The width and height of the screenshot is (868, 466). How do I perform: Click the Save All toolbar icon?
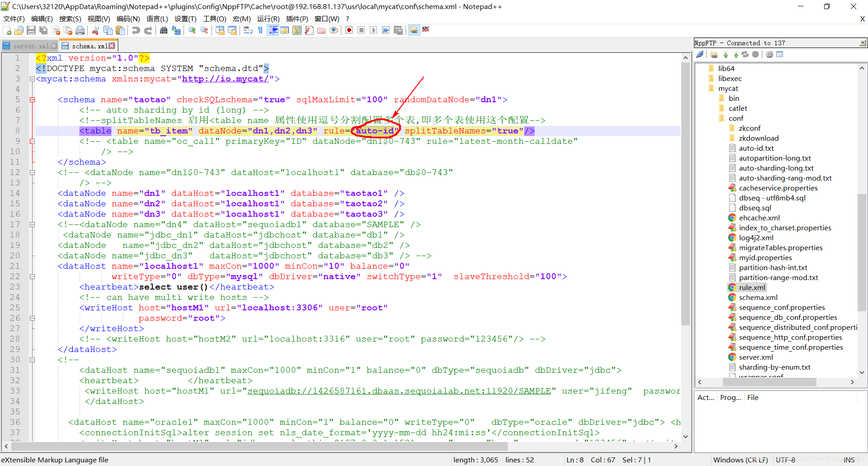coord(43,30)
